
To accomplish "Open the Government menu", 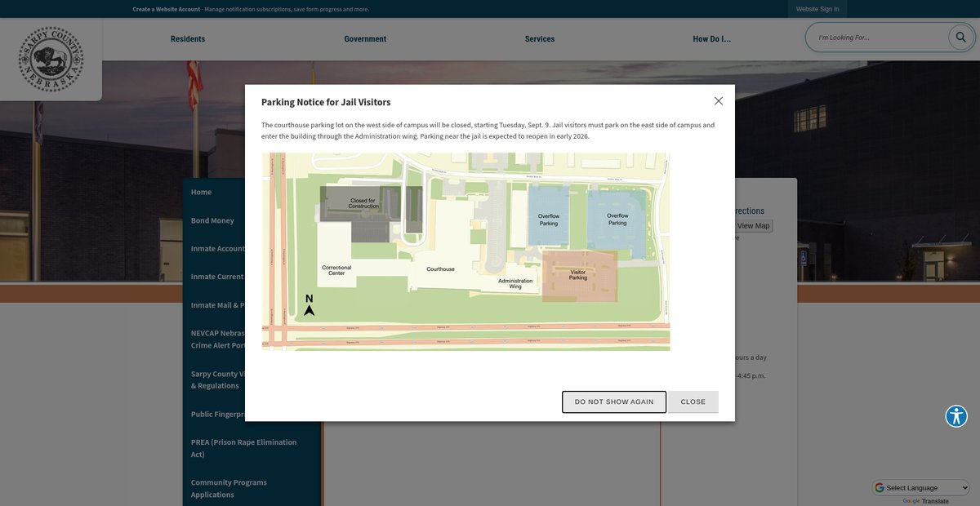I will click(x=365, y=39).
